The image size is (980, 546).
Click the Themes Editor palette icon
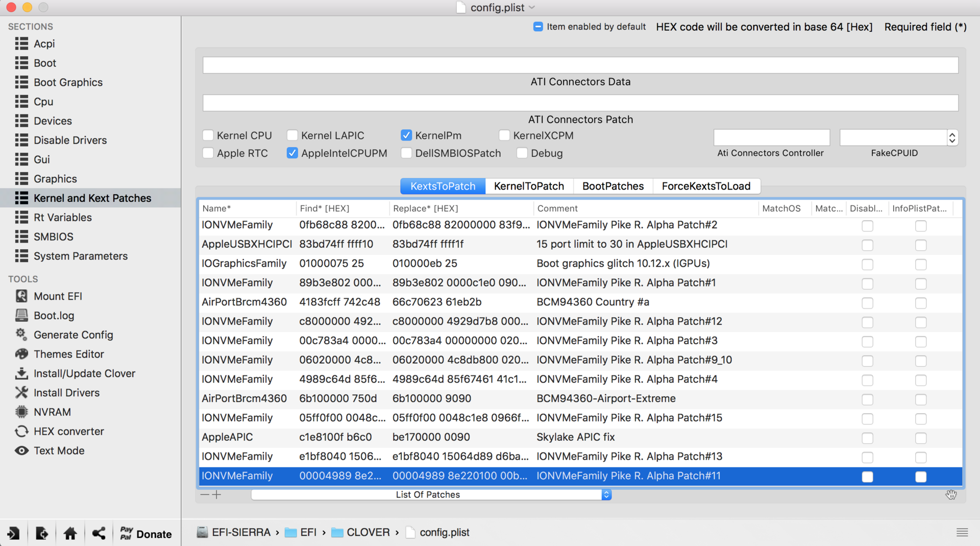pos(21,354)
